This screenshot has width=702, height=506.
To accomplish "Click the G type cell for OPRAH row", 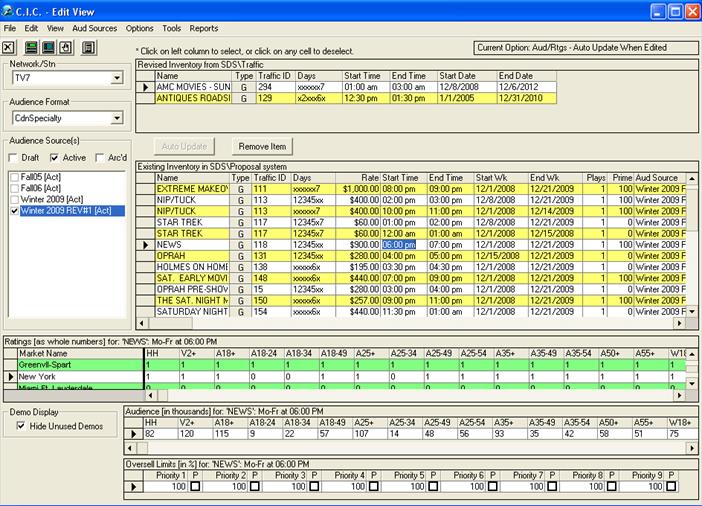I will pos(240,256).
